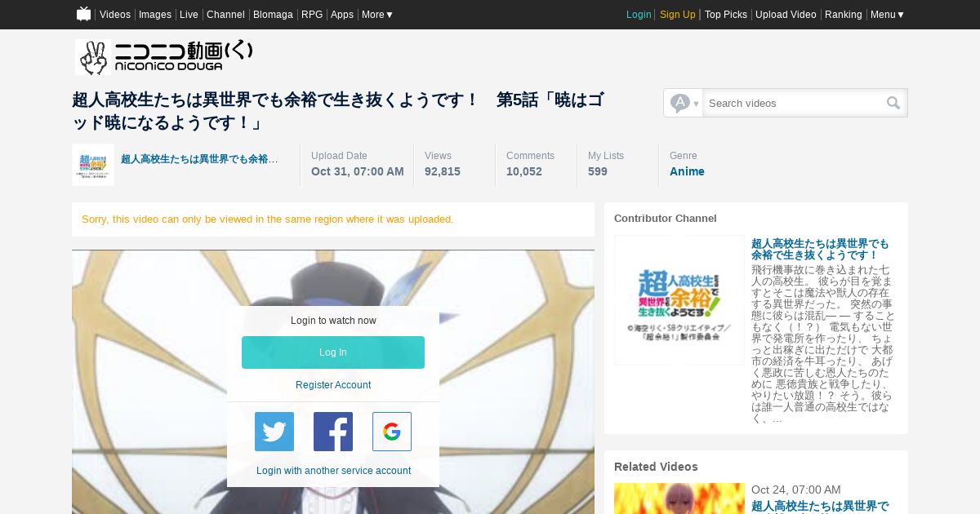980x514 pixels.
Task: Go to Upload Video
Action: 786,15
